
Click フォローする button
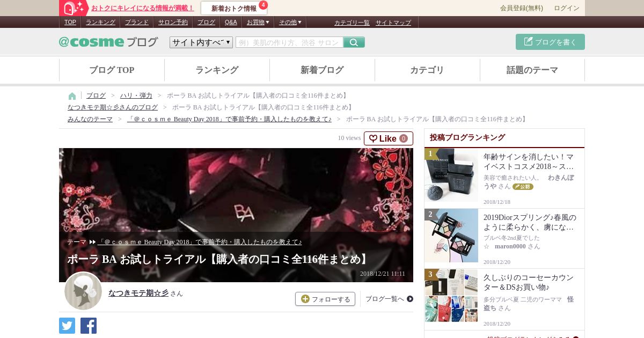click(x=325, y=299)
